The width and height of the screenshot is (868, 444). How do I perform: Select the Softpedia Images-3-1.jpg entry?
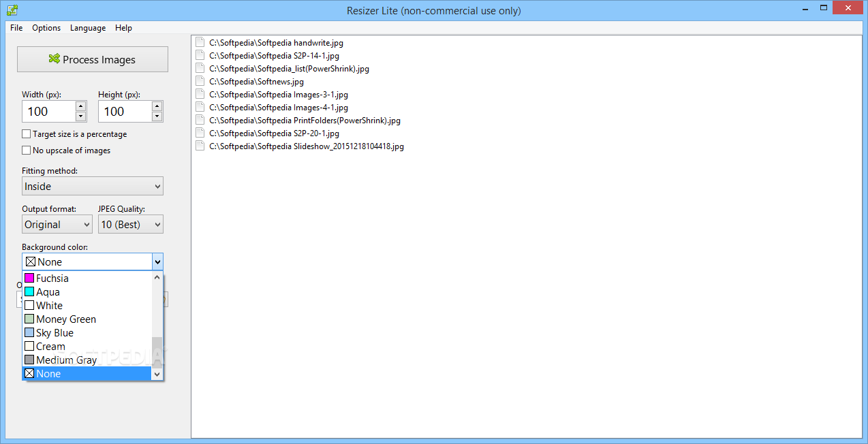pyautogui.click(x=279, y=94)
